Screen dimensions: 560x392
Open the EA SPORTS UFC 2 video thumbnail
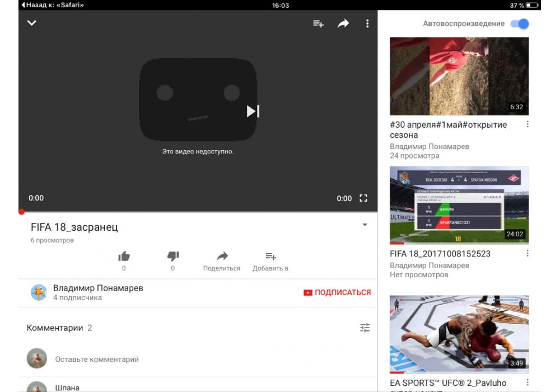(459, 334)
